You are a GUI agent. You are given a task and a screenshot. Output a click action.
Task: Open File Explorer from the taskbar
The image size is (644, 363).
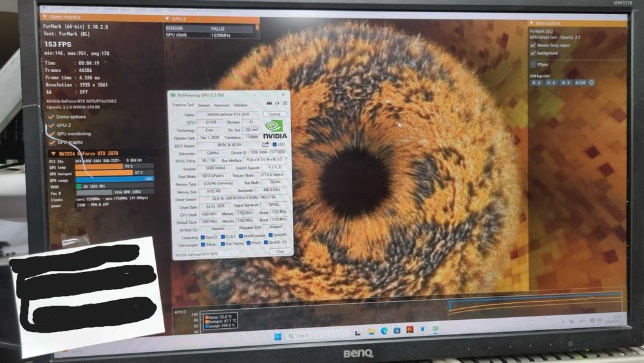pyautogui.click(x=371, y=331)
